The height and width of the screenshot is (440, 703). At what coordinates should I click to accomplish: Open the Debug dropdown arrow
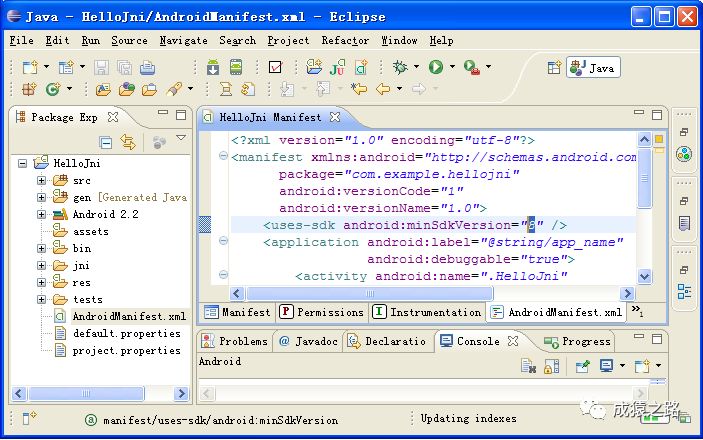(417, 67)
